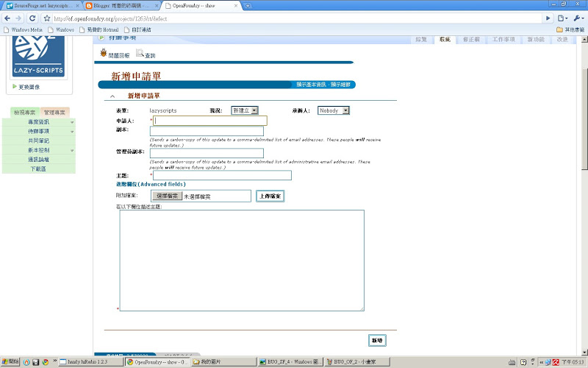The height and width of the screenshot is (368, 588).
Task: Switch to the Blogger browser tab
Action: (x=121, y=6)
